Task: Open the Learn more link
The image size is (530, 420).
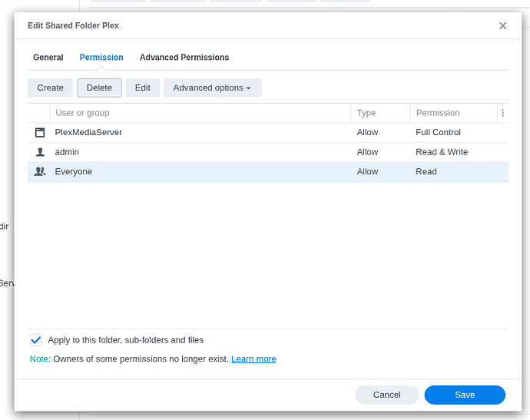Action: click(x=253, y=359)
